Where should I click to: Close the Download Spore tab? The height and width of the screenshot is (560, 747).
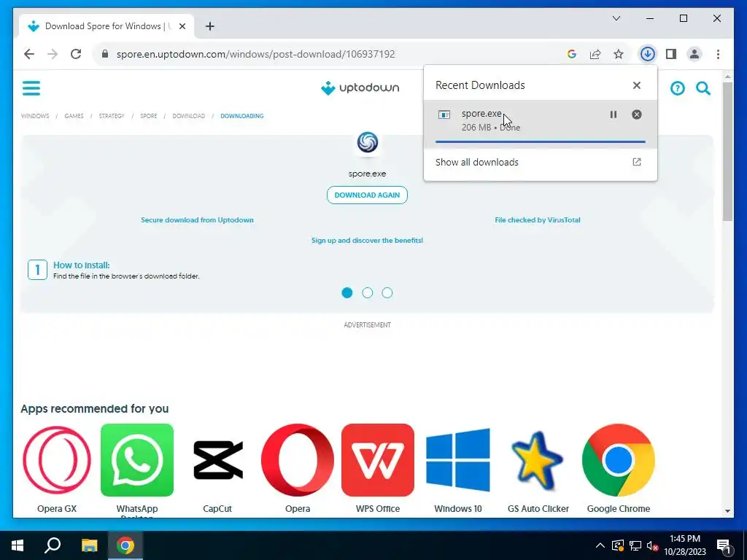pos(182,26)
